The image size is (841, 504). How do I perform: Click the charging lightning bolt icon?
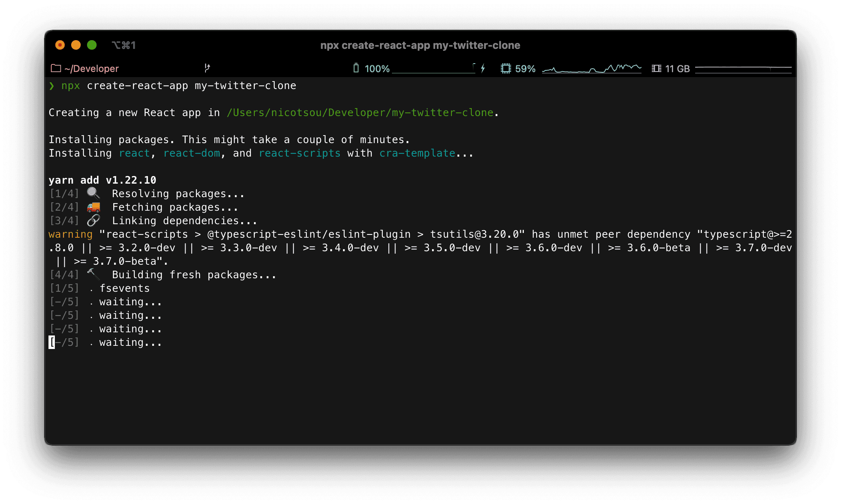click(483, 68)
